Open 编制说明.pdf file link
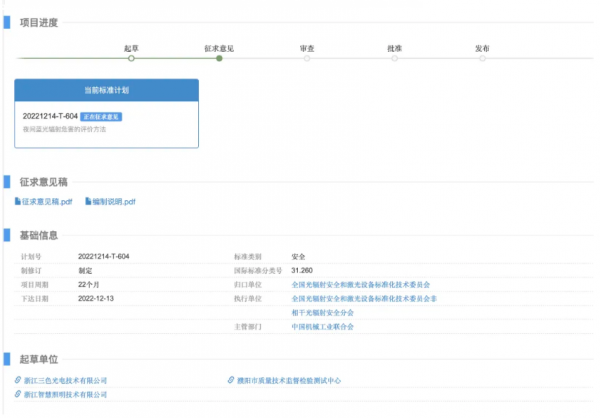Image resolution: width=600 pixels, height=418 pixels. click(113, 201)
